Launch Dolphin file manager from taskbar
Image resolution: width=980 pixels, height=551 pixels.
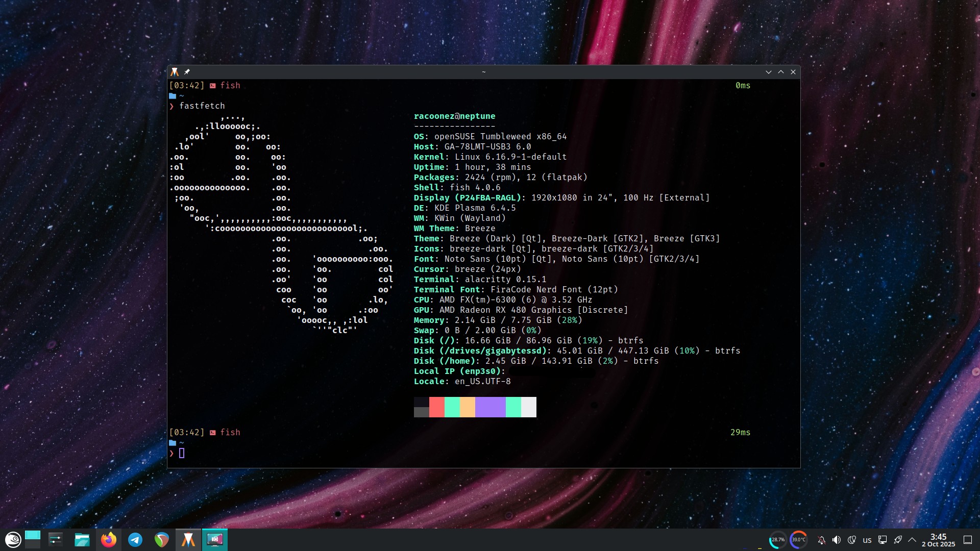click(82, 539)
